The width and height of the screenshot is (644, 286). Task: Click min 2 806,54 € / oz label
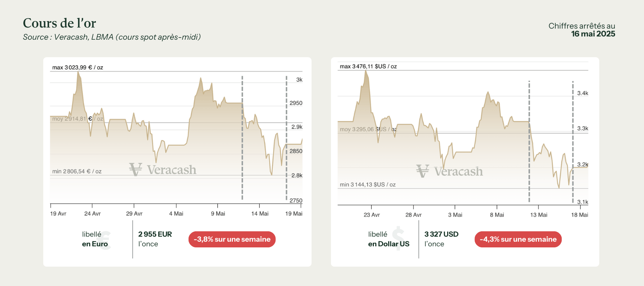pos(77,172)
